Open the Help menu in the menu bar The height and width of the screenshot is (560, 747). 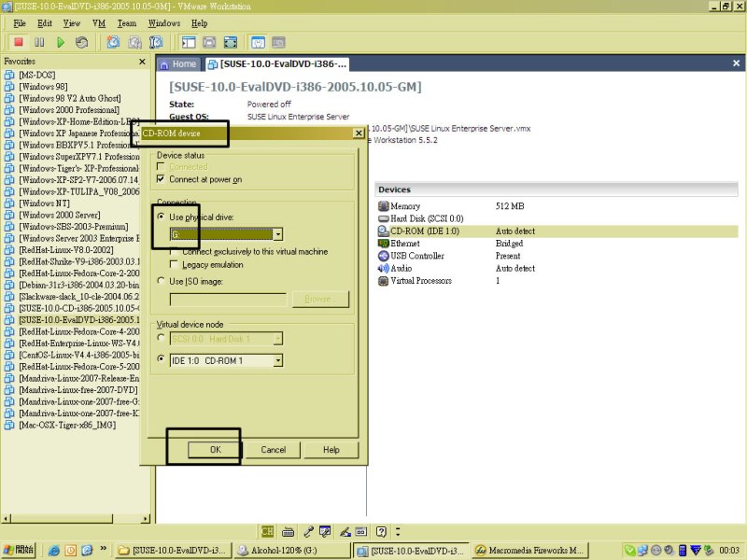coord(200,23)
